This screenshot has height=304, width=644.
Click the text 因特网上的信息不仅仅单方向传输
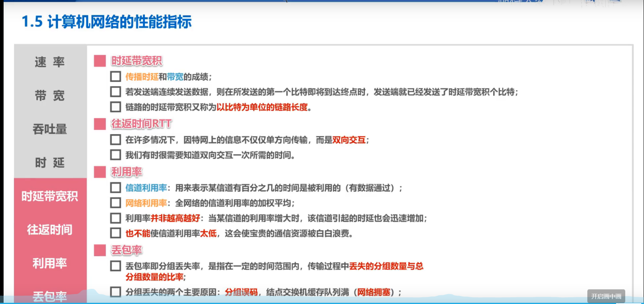point(245,140)
